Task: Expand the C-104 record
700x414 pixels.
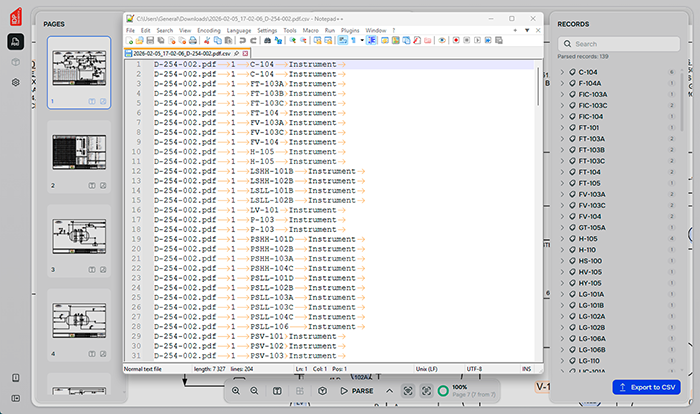Action: point(562,72)
